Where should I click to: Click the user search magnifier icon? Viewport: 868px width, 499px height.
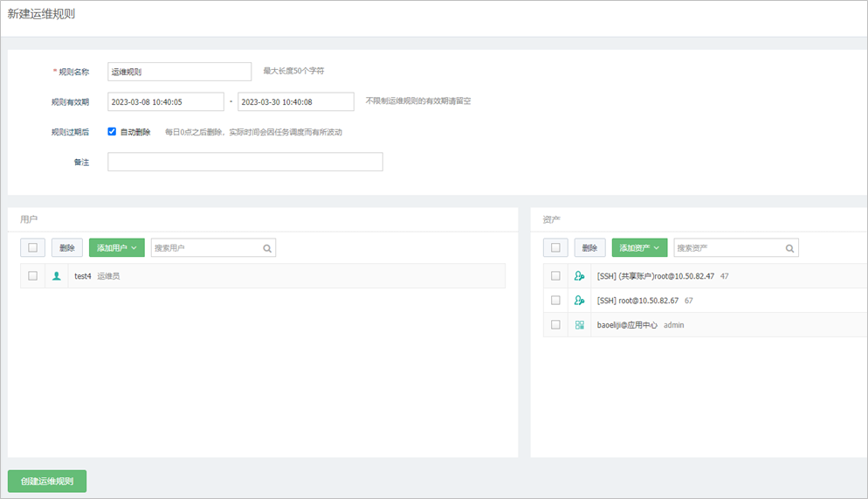tap(267, 248)
